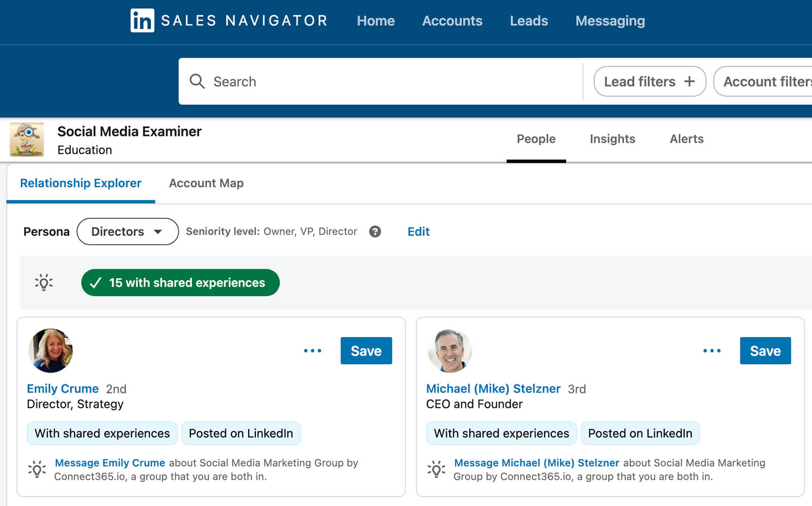This screenshot has width=812, height=506.
Task: Open Emily Crume's profile photo
Action: (51, 351)
